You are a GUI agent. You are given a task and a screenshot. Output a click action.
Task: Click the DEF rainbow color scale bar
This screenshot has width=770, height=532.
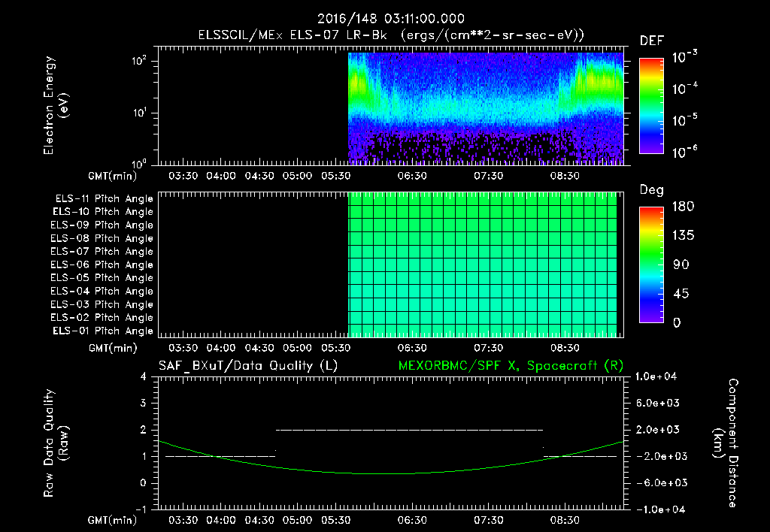coord(652,106)
